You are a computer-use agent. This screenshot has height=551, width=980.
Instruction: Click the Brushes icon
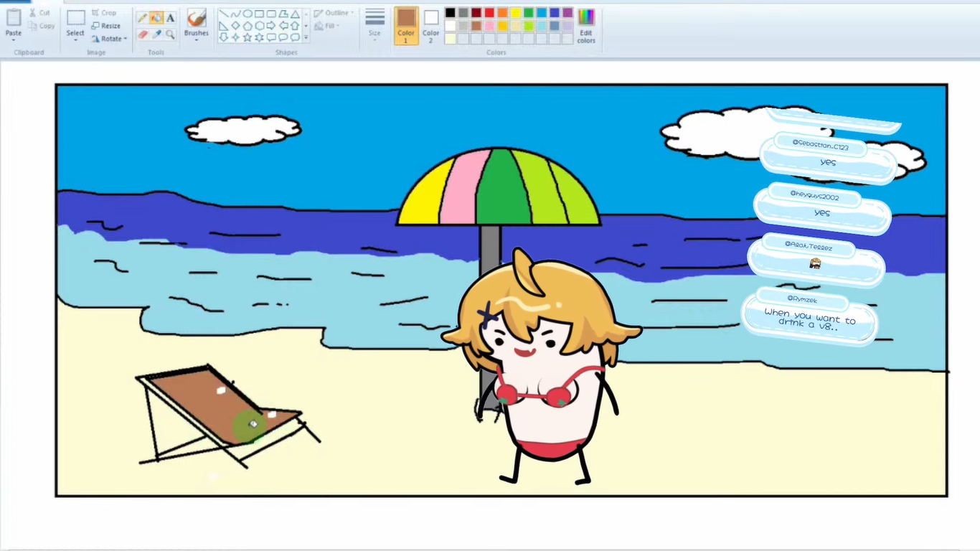(x=196, y=19)
